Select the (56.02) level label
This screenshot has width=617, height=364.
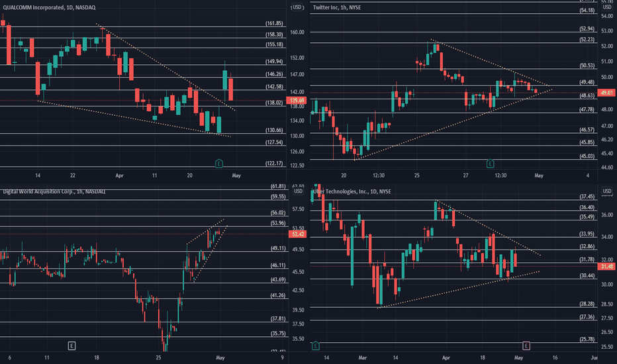coord(278,213)
